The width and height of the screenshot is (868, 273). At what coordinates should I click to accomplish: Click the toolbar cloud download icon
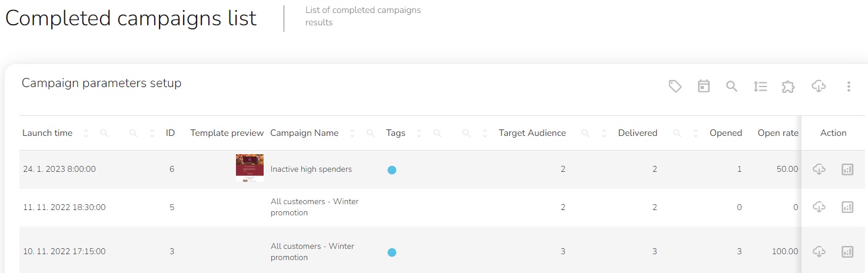click(x=818, y=86)
